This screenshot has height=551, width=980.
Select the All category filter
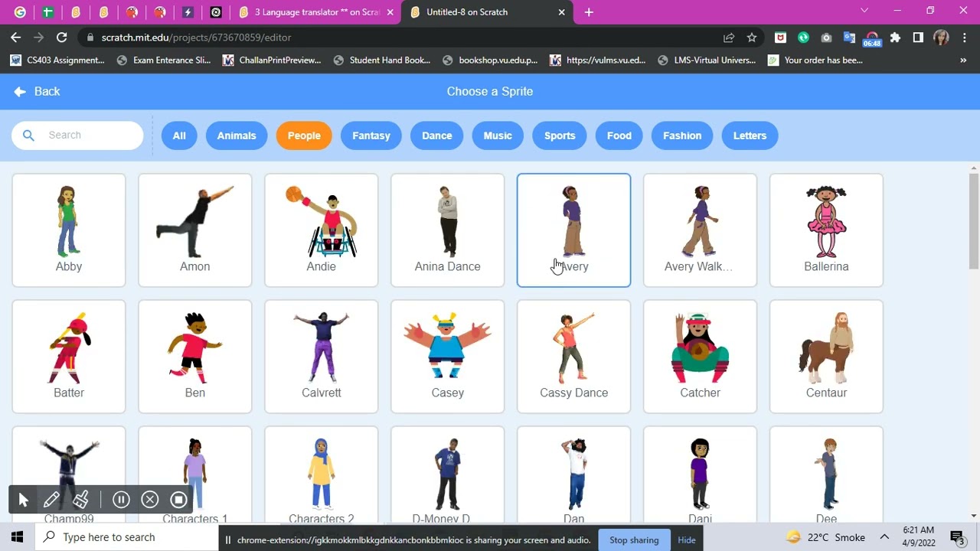(x=179, y=135)
